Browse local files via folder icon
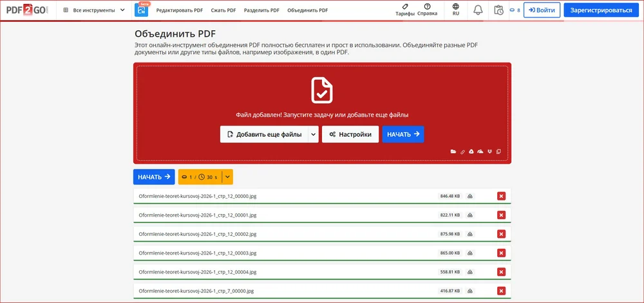 [x=453, y=151]
